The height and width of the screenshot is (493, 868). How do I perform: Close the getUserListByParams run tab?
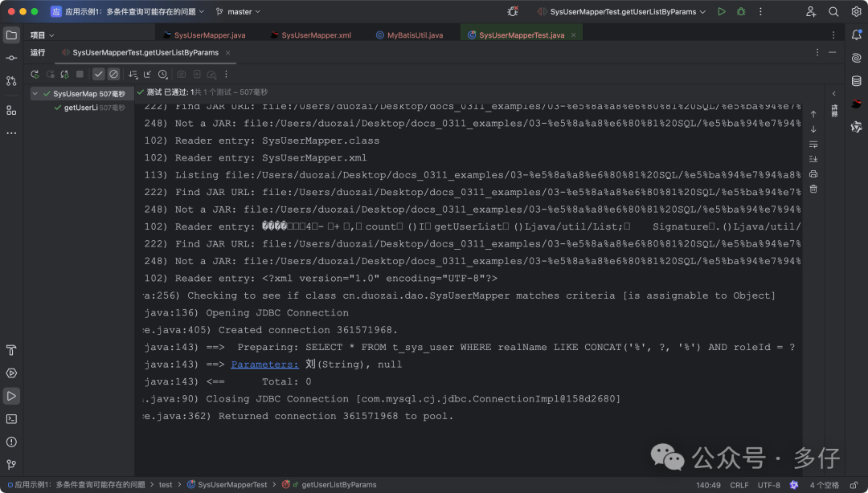[x=227, y=53]
